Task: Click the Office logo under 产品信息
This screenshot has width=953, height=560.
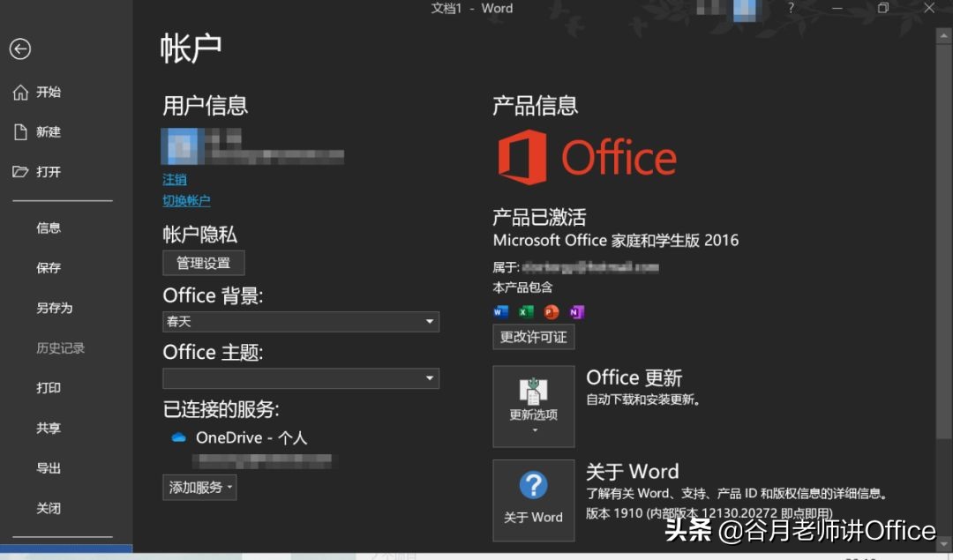Action: (x=587, y=157)
